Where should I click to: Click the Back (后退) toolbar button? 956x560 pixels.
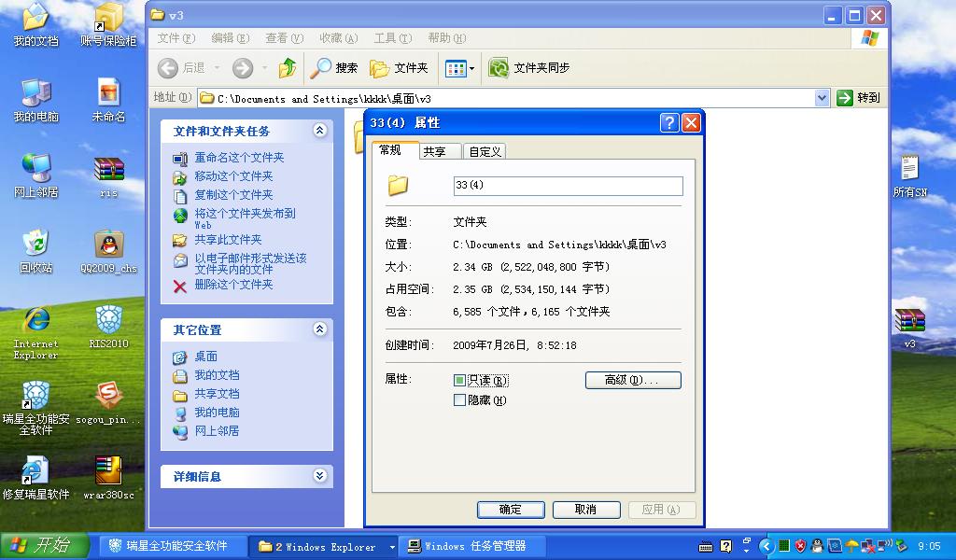182,67
